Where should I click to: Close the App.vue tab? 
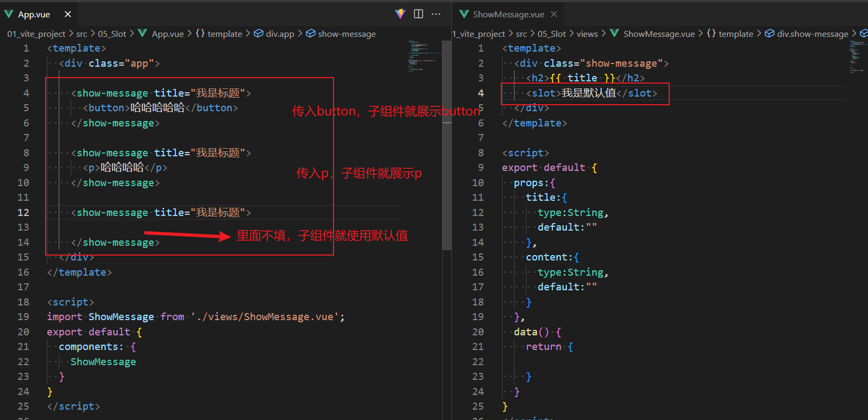point(68,14)
